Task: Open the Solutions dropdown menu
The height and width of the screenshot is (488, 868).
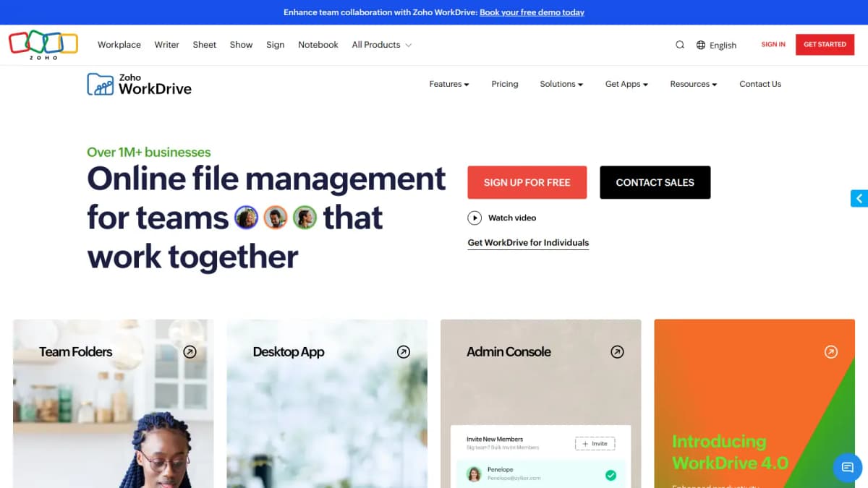Action: click(x=561, y=84)
